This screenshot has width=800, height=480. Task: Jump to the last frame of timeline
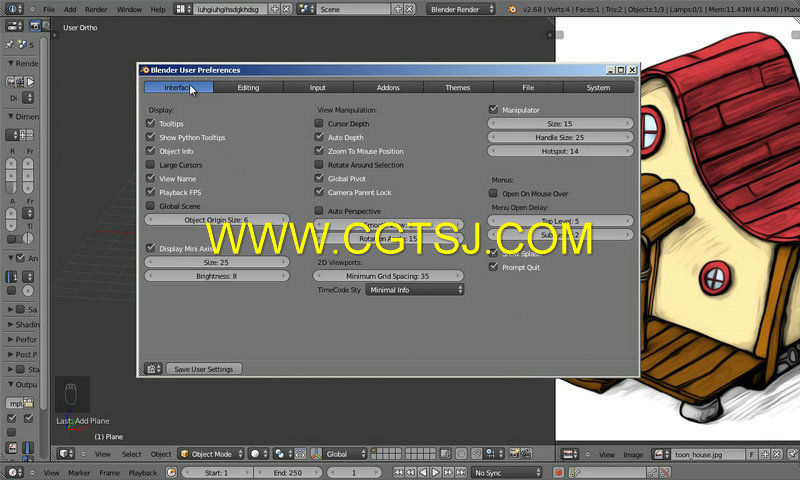point(460,473)
